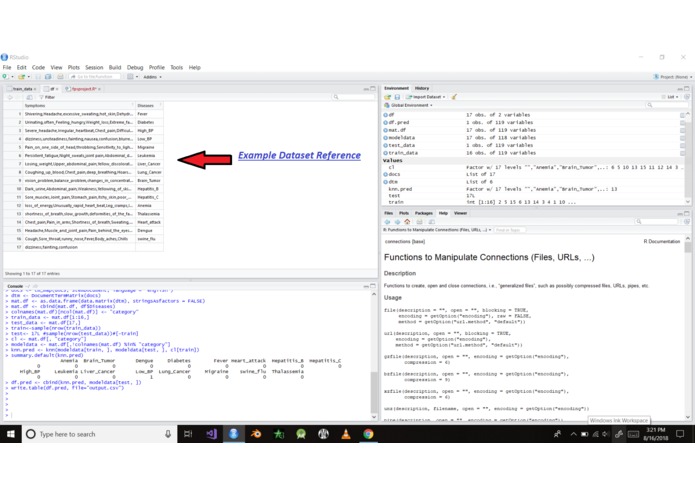The height and width of the screenshot is (494, 695).
Task: Click the Symptoms column header
Action: 79,105
